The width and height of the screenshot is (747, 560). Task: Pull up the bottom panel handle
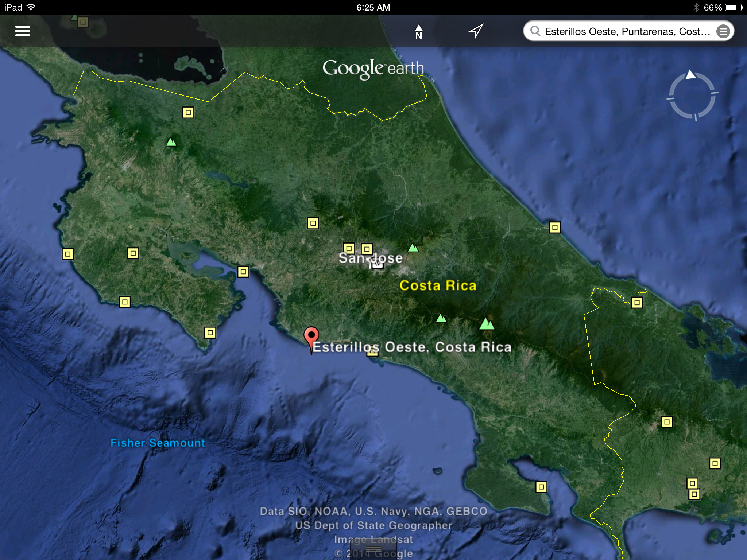tap(373, 549)
